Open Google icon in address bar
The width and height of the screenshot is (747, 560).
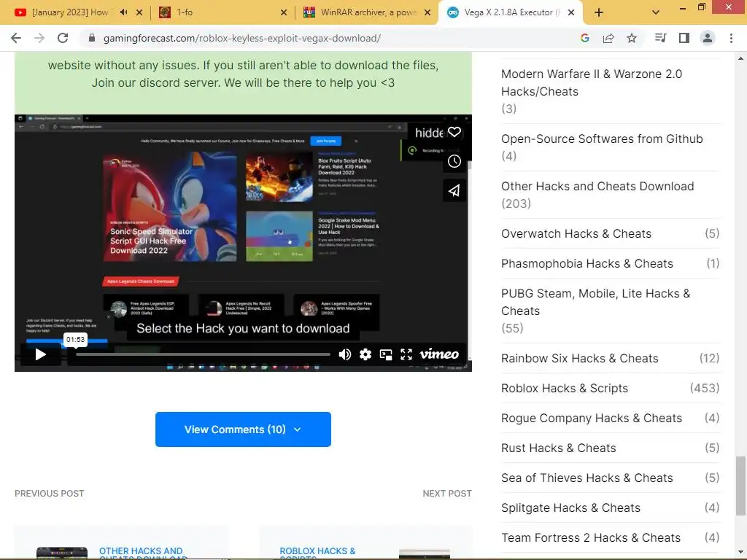(x=585, y=38)
